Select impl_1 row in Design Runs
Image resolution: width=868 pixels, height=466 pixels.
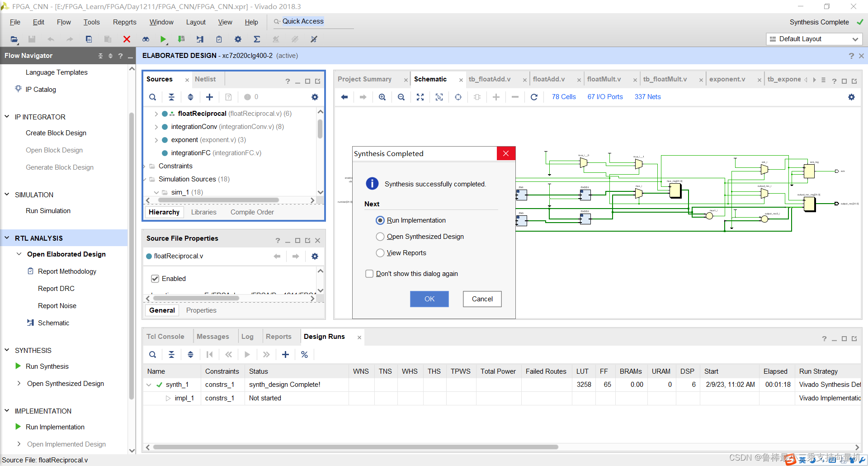tap(502, 398)
